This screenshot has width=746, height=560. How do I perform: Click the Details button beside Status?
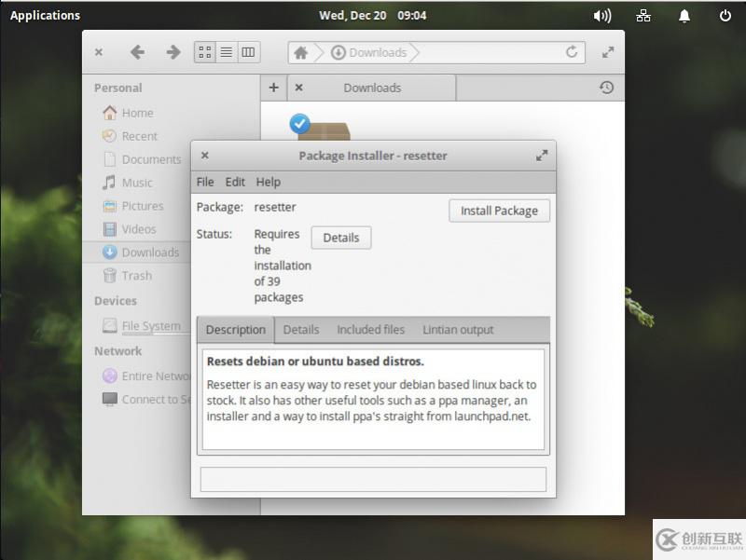[x=341, y=238]
